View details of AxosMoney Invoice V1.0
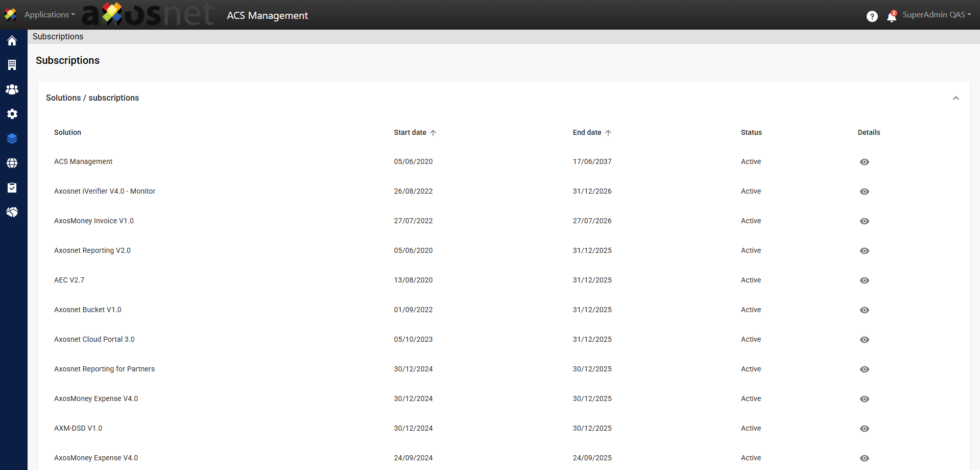Viewport: 980px width, 470px height. pos(865,221)
